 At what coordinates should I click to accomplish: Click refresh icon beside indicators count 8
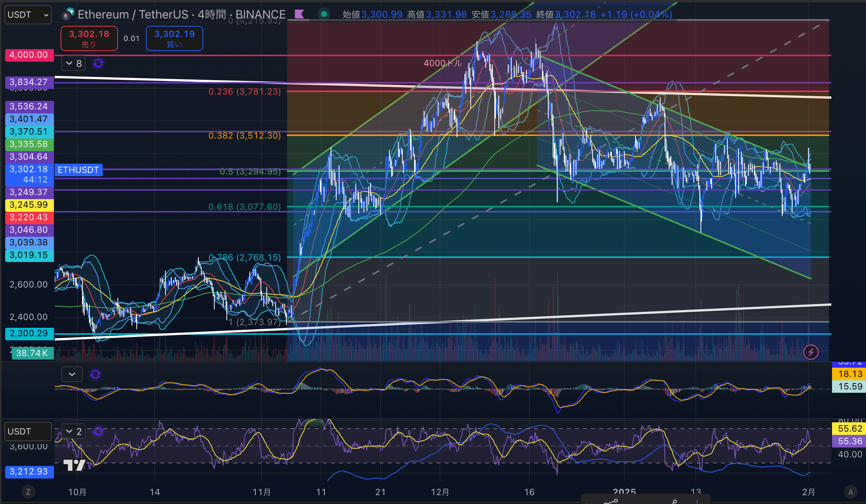click(x=98, y=64)
